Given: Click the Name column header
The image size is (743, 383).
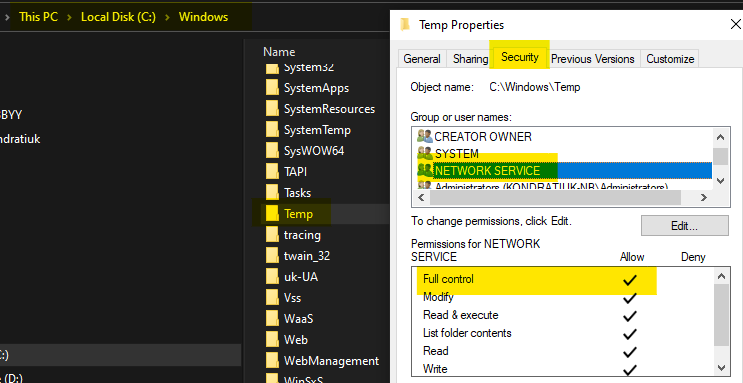Looking at the screenshot, I should tap(279, 52).
